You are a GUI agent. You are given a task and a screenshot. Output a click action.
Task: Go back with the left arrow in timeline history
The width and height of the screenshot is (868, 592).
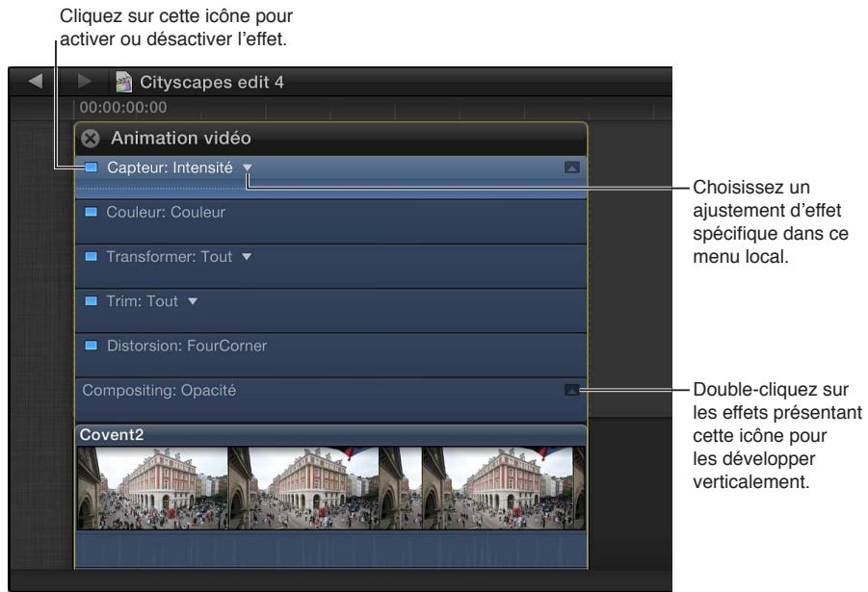click(36, 81)
